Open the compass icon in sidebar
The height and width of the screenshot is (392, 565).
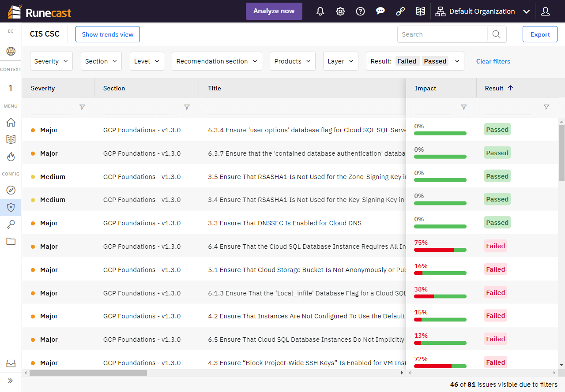[11, 190]
